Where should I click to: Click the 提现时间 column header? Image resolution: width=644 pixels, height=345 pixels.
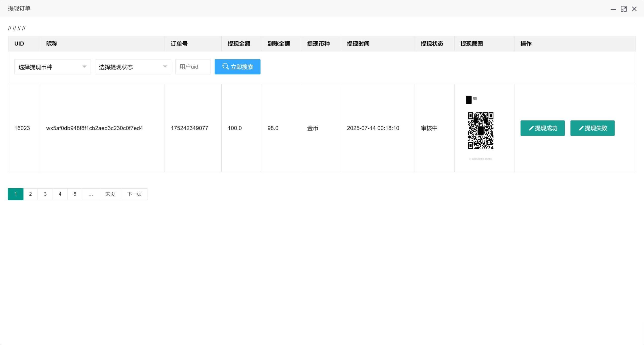[358, 44]
